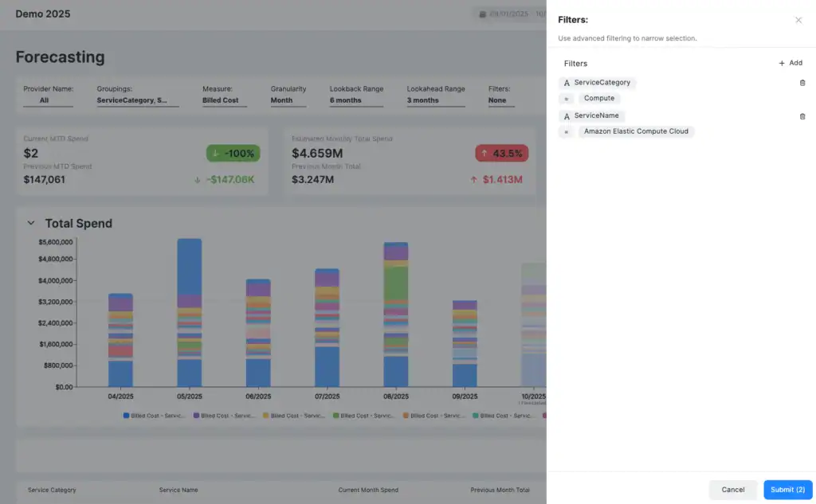Image resolution: width=816 pixels, height=504 pixels.
Task: Click the Service Name column header
Action: (x=178, y=490)
